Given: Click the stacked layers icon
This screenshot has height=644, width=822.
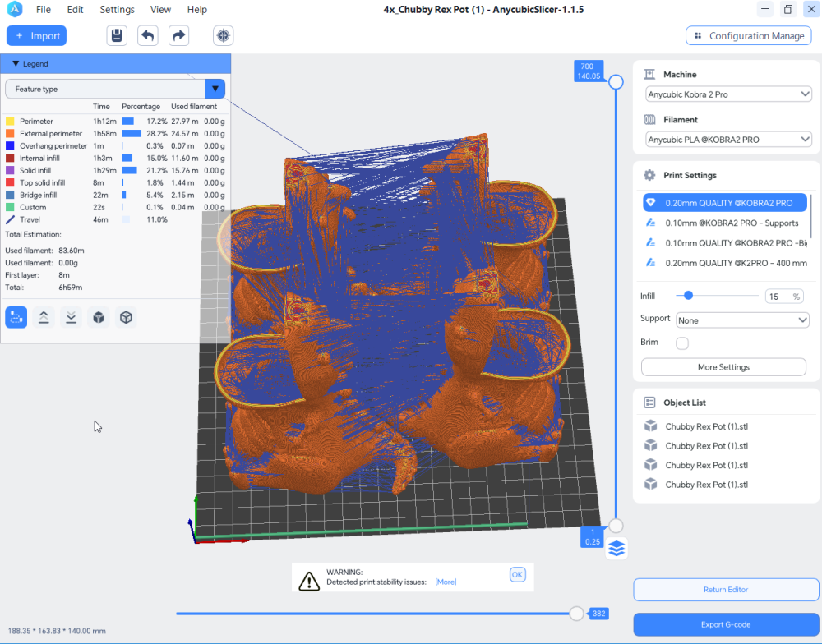Looking at the screenshot, I should point(616,549).
